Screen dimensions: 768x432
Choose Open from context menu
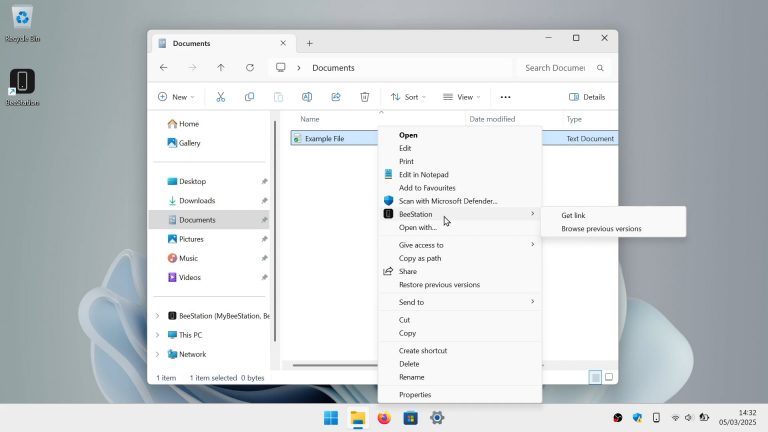460,135
